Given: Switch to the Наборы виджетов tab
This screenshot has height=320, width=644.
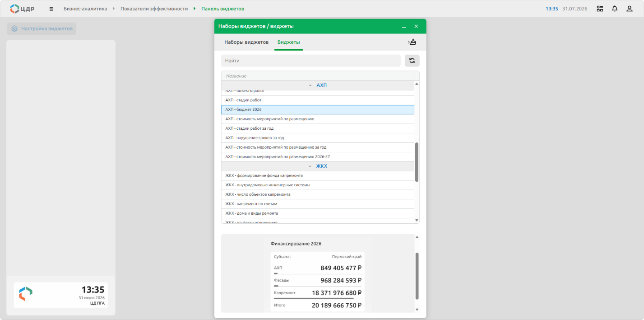Looking at the screenshot, I should tap(246, 42).
